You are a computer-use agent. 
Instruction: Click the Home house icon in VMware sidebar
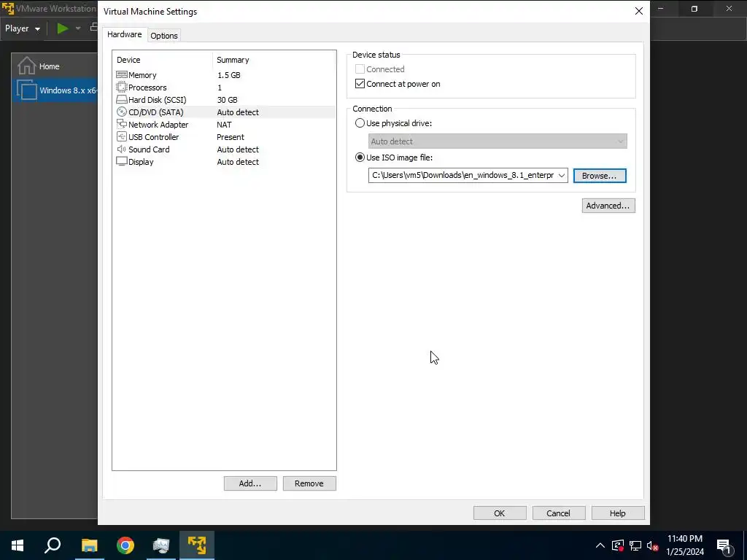27,66
